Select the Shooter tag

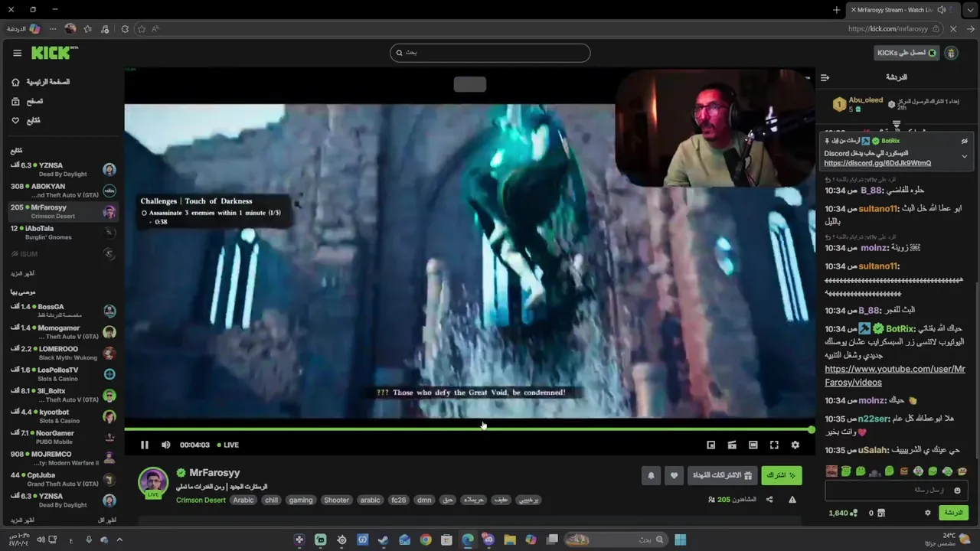pos(336,500)
